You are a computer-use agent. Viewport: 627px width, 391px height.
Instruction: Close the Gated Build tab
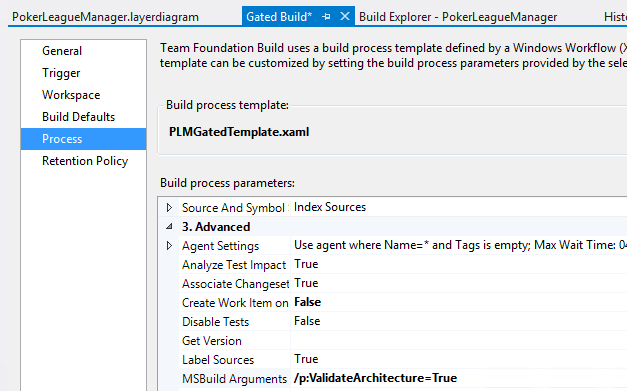click(345, 16)
